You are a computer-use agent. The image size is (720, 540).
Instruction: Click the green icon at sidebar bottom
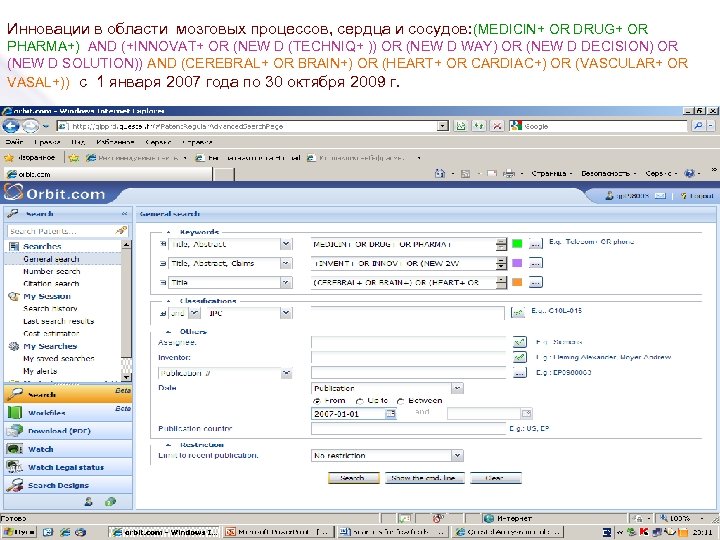(x=110, y=501)
